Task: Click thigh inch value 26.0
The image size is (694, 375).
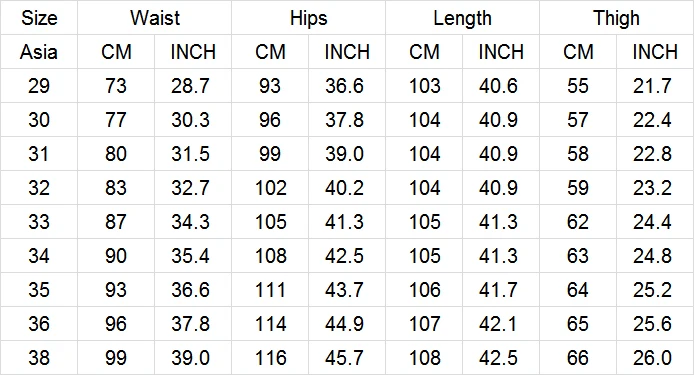Action: tap(652, 358)
